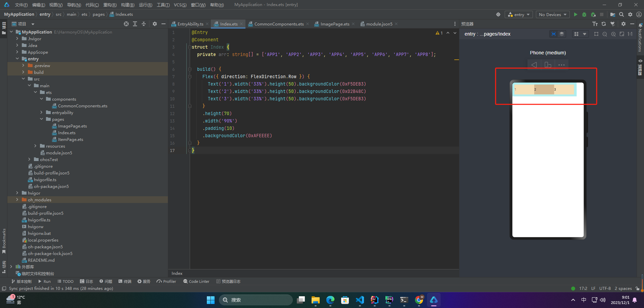Zoom in the preview
644x308 pixels.
click(613, 34)
